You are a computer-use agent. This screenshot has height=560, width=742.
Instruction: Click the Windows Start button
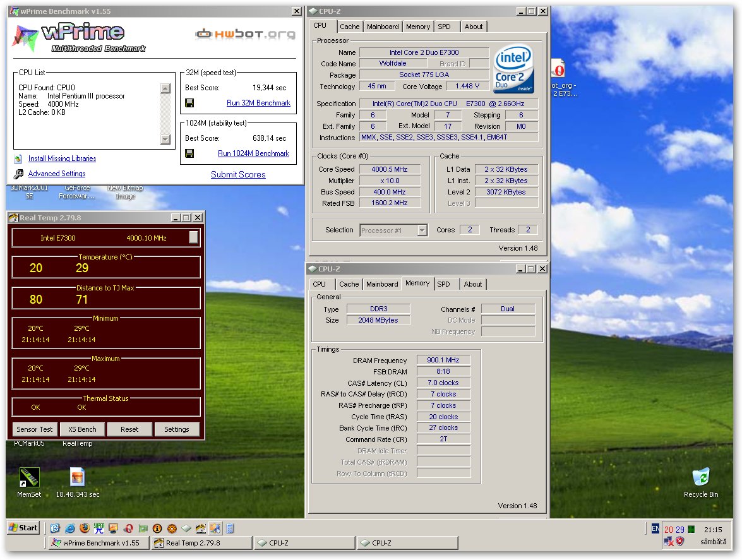point(23,528)
